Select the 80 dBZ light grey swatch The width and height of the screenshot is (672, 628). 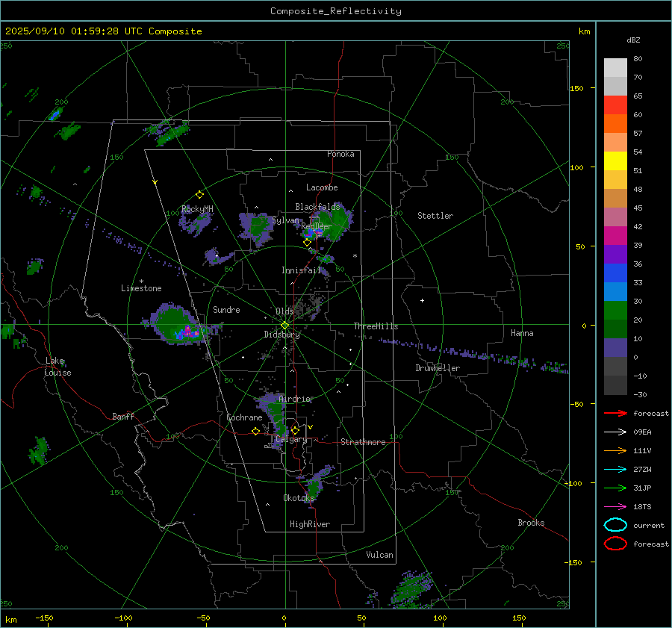615,68
